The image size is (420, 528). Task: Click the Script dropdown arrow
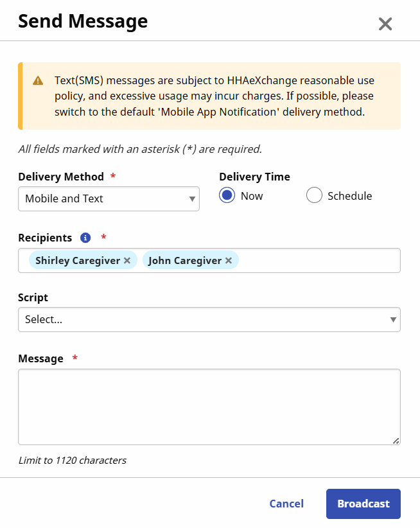click(392, 319)
